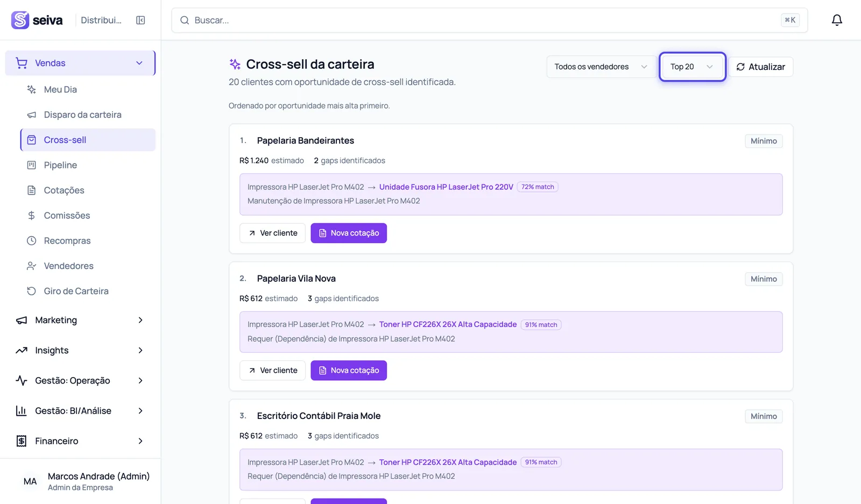Click Ver cliente for Papelaria Vila Nova

point(272,370)
